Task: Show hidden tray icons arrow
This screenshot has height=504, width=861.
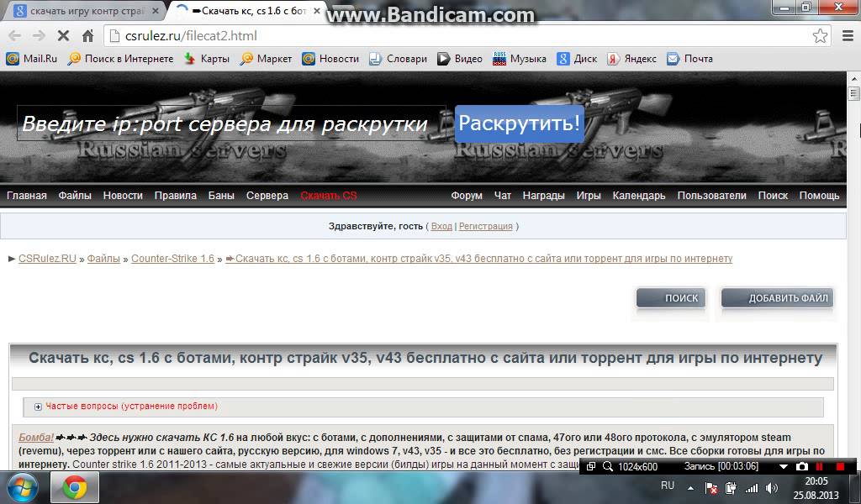Action: coord(690,488)
